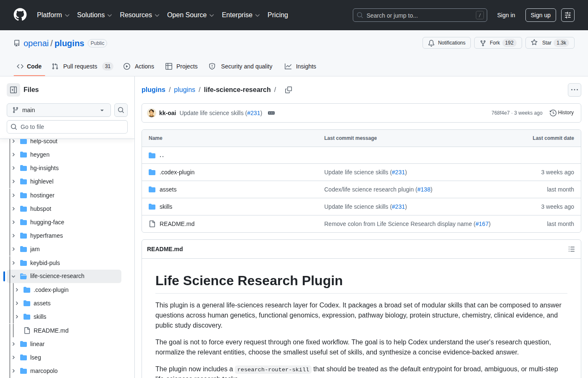Open the main branch selector dropdown
588x378 pixels.
pyautogui.click(x=59, y=110)
